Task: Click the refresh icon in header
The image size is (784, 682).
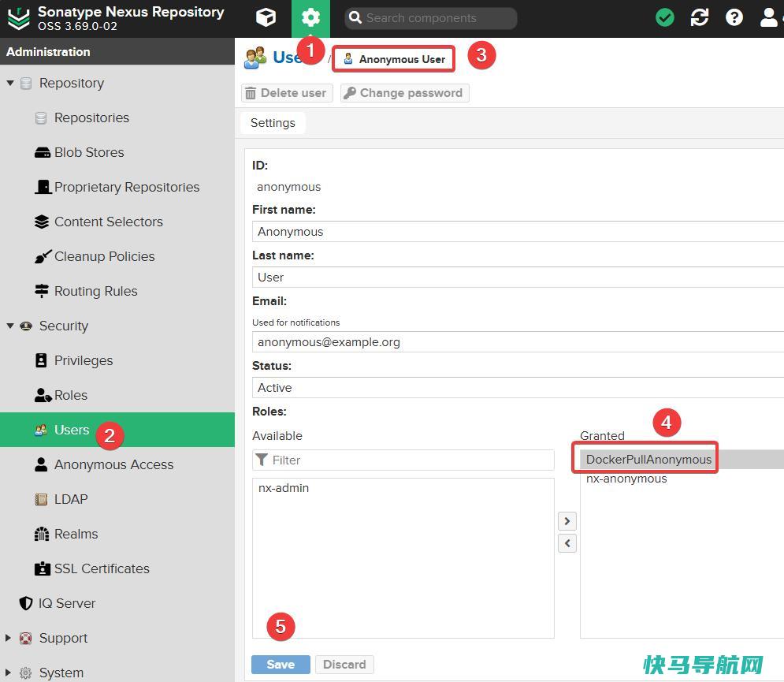Action: pos(699,18)
